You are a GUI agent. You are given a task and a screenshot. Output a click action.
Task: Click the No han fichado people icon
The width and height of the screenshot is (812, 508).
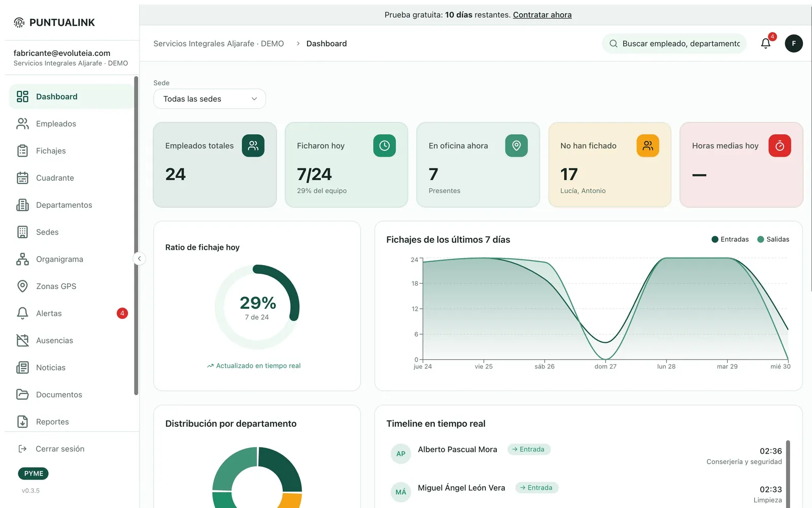(648, 146)
